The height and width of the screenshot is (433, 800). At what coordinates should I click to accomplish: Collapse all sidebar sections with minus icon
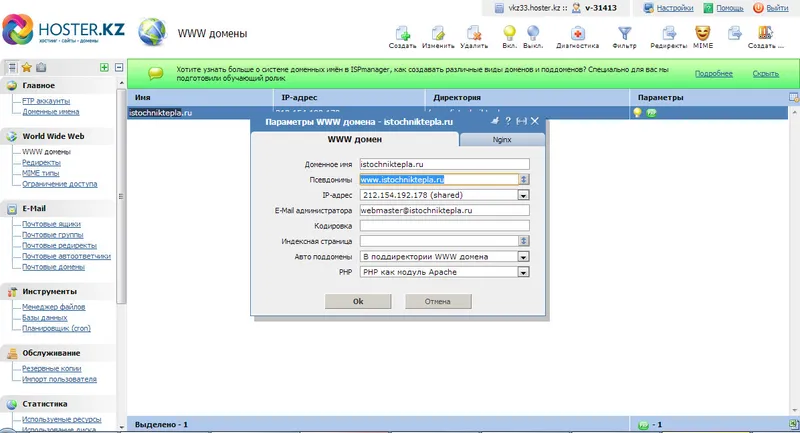click(119, 67)
